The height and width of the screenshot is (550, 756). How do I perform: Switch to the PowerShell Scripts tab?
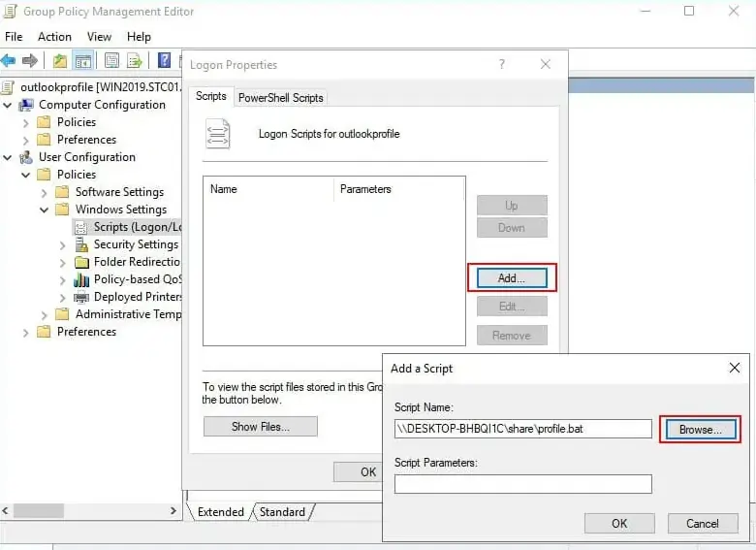click(281, 98)
